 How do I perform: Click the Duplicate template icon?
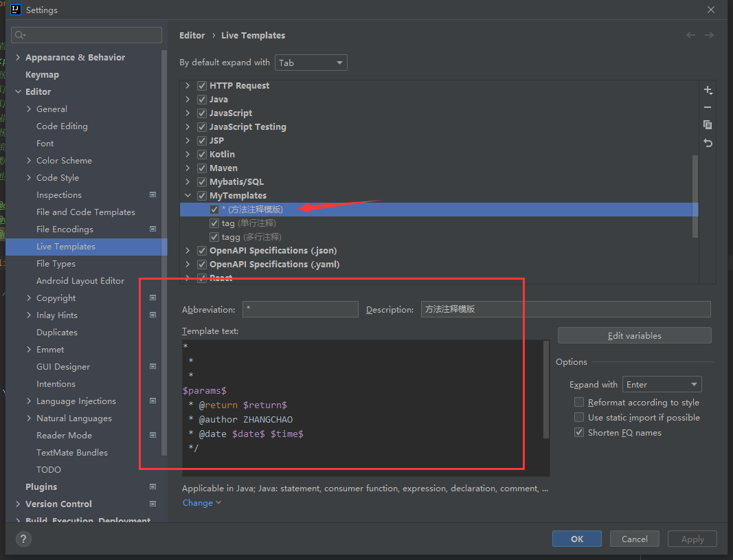pos(708,125)
